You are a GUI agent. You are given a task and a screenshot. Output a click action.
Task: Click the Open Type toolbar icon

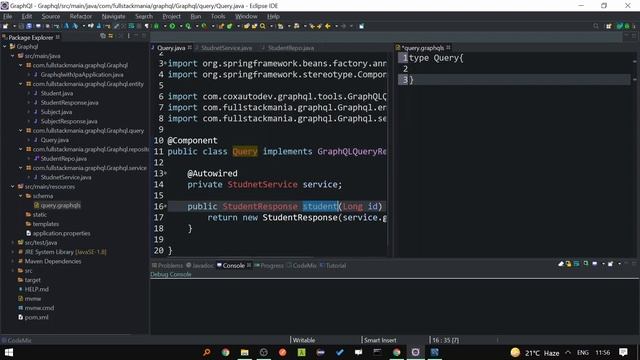(246, 26)
